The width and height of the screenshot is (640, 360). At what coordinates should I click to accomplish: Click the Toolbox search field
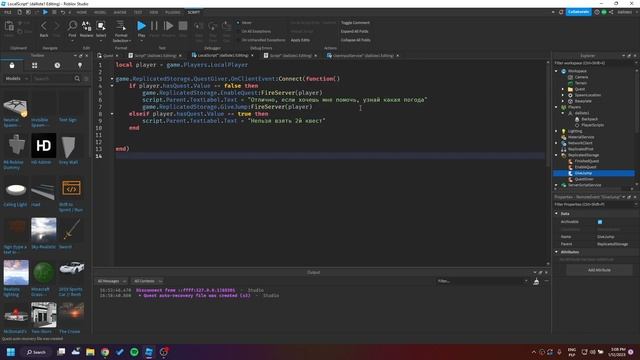tap(53, 78)
